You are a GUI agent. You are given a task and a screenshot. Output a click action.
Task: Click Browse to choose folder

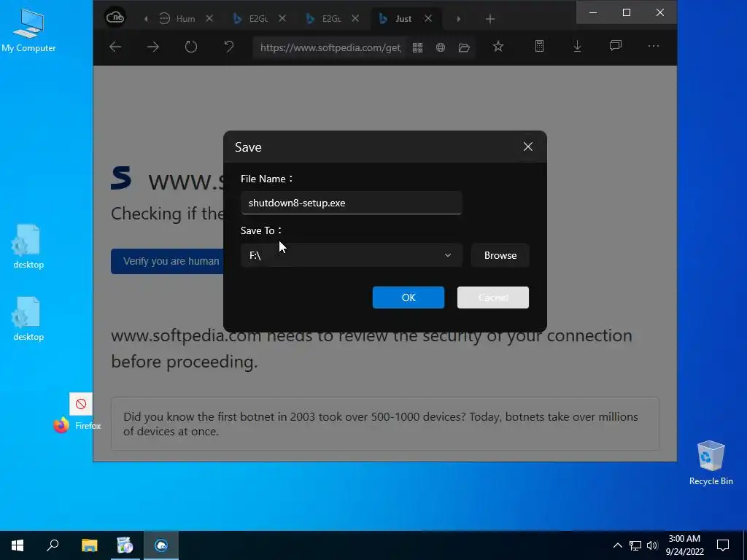pyautogui.click(x=500, y=255)
